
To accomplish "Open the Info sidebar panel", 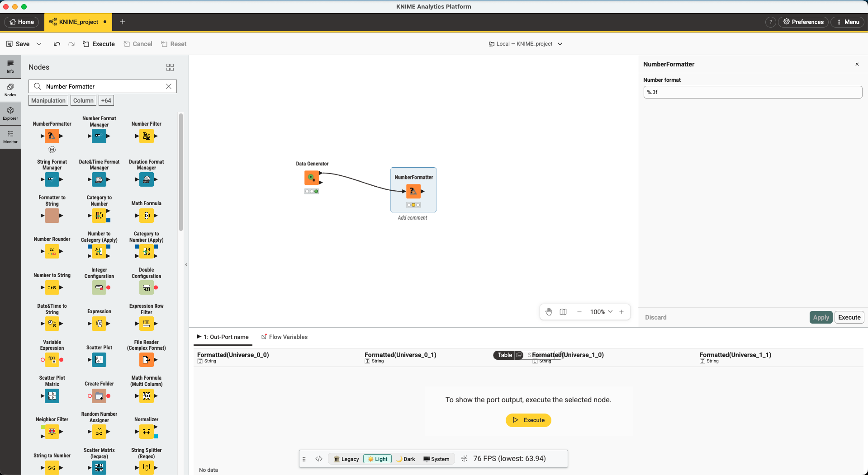I will tap(10, 66).
